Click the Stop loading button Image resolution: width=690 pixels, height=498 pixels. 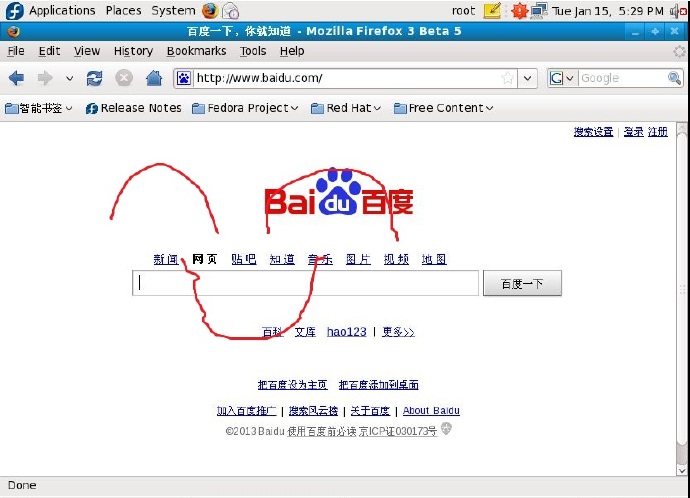point(124,78)
